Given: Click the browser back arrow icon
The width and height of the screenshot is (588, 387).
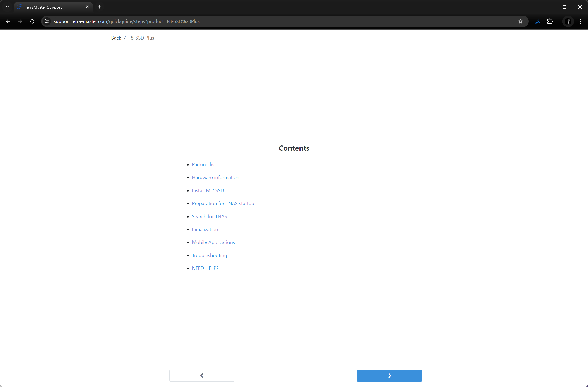Looking at the screenshot, I should coord(8,21).
